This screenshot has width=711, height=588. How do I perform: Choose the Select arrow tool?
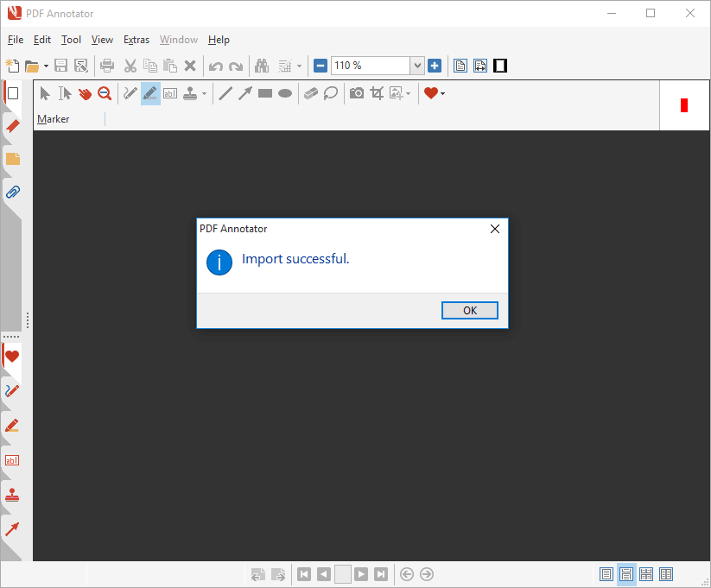[44, 93]
